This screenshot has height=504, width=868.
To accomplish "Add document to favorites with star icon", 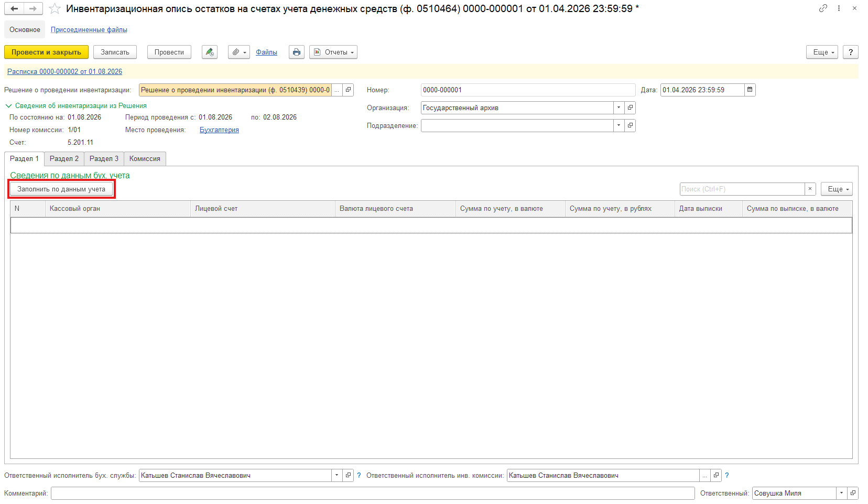I will 55,9.
